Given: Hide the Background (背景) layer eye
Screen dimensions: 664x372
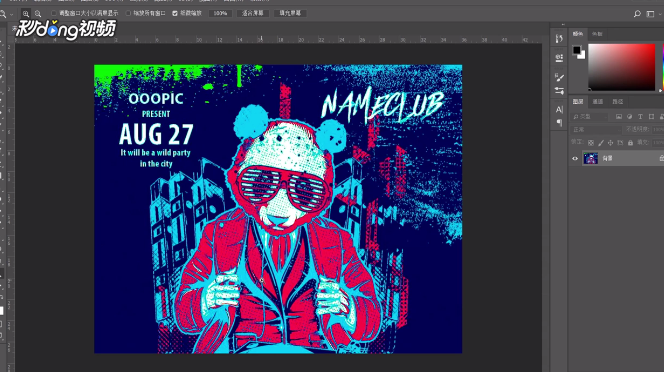Looking at the screenshot, I should (575, 158).
